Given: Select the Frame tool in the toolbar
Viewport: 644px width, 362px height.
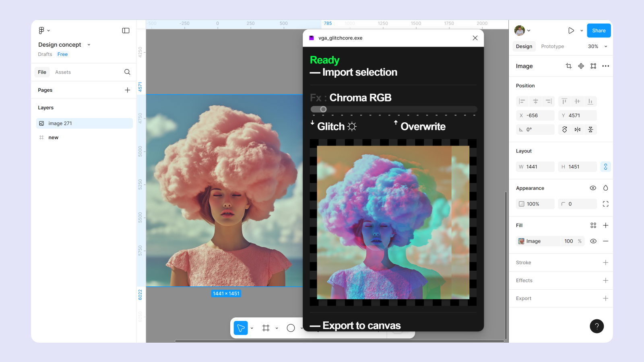Looking at the screenshot, I should point(266,328).
